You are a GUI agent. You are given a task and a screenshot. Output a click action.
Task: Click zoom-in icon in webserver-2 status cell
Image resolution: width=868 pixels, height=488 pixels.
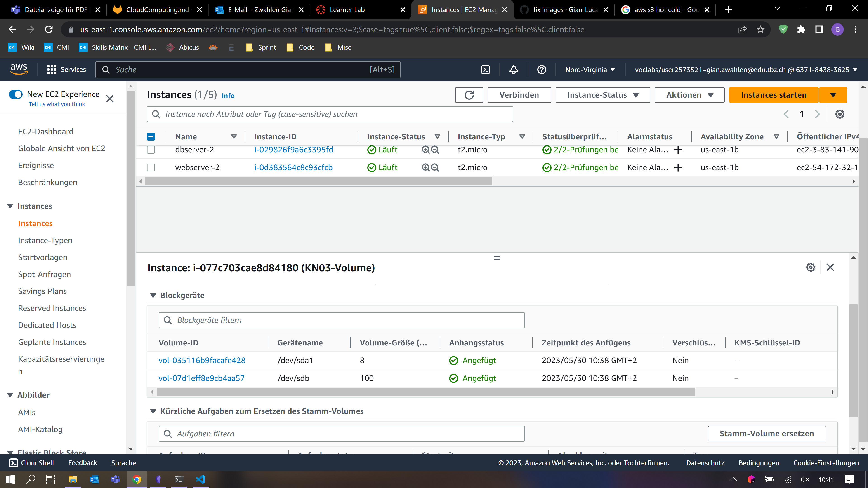pyautogui.click(x=426, y=167)
